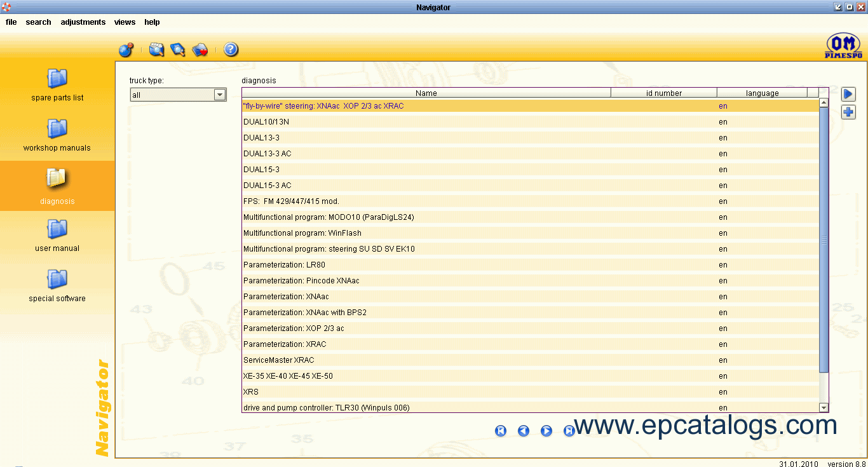Image resolution: width=868 pixels, height=467 pixels.
Task: Select the DUAL13-3 row
Action: pos(531,138)
